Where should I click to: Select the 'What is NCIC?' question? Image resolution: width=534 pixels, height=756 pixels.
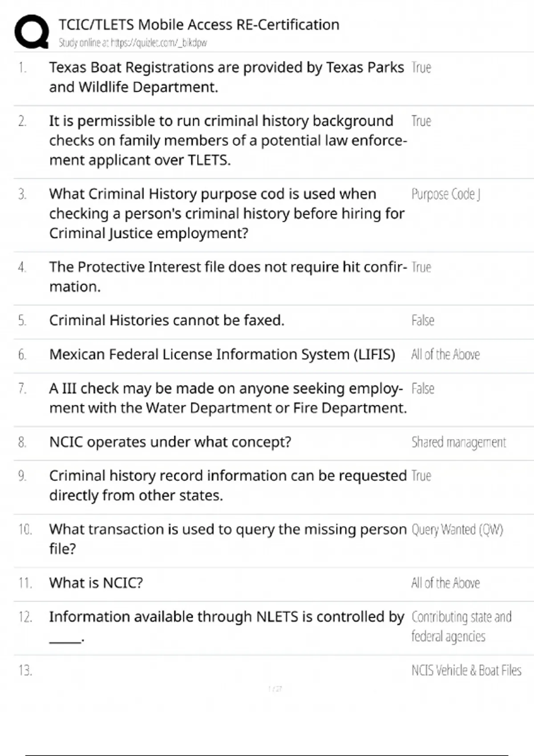click(96, 583)
